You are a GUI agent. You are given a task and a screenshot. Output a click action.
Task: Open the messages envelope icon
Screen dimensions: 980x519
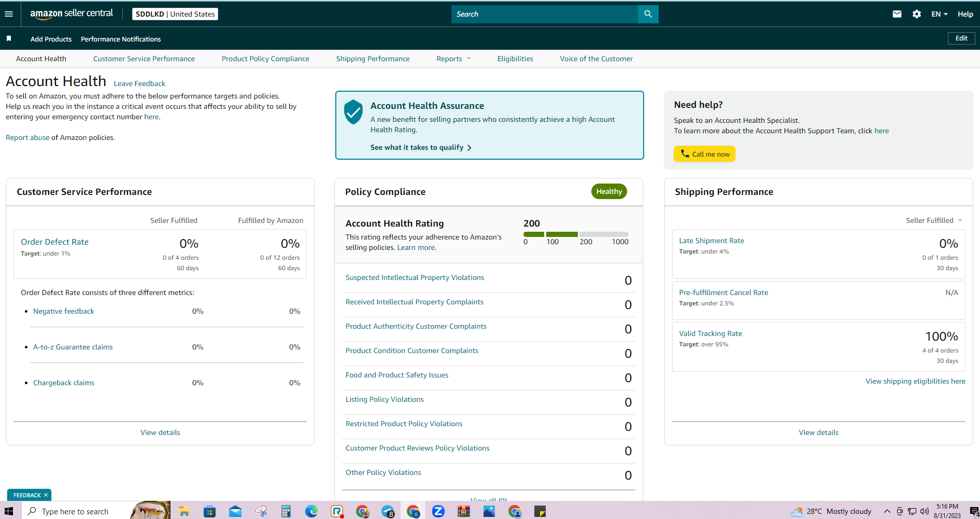pos(897,14)
